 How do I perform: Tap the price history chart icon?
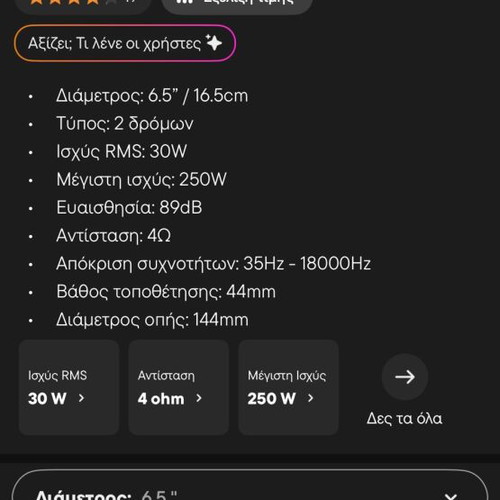point(184,2)
